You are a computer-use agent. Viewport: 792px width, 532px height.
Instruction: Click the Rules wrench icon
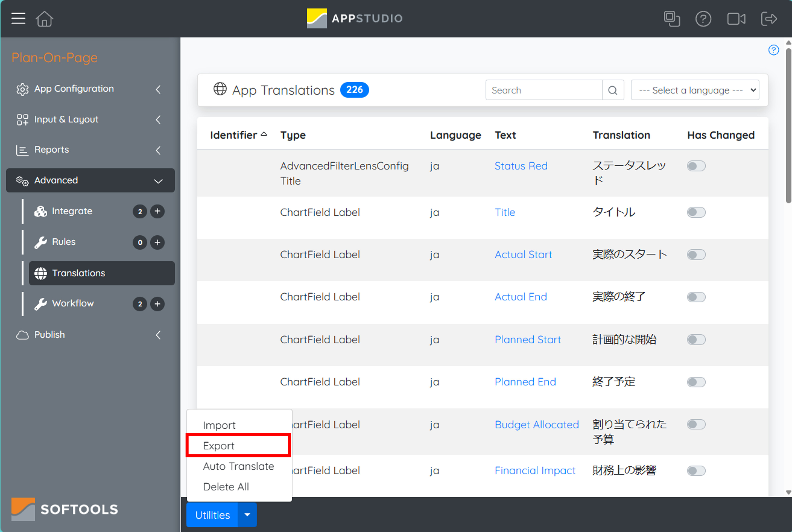coord(40,242)
